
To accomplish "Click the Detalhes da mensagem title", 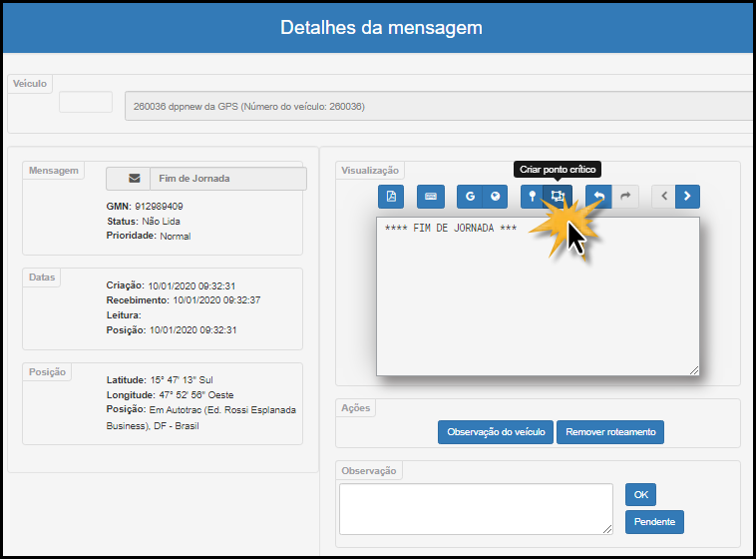I will coord(381,28).
